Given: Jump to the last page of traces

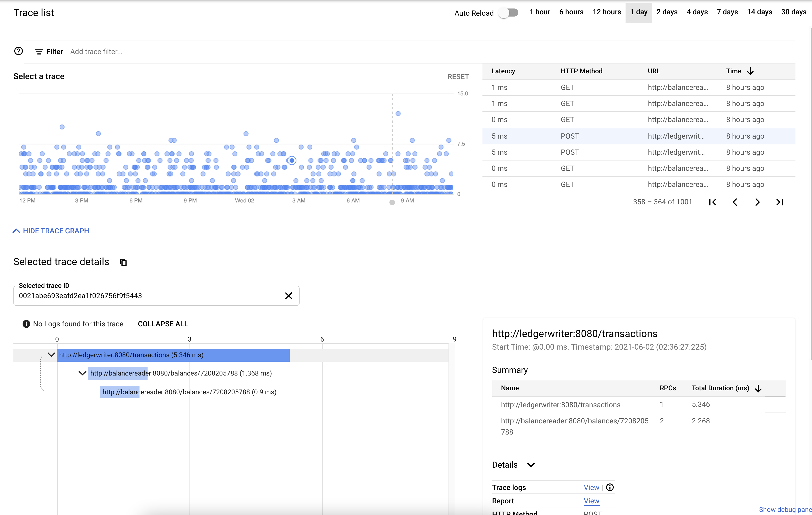Looking at the screenshot, I should click(780, 202).
